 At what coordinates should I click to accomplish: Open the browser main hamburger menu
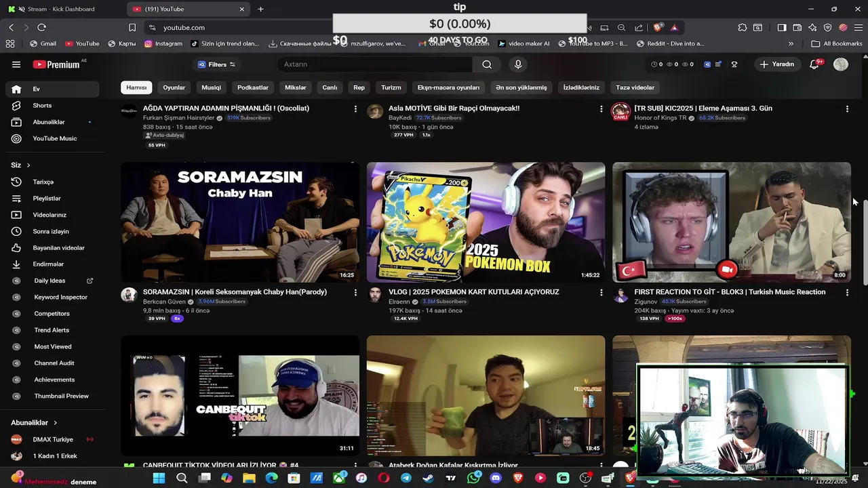tap(858, 27)
